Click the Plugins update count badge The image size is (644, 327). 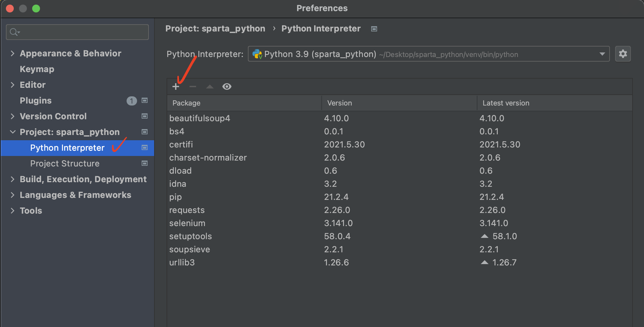coord(131,101)
